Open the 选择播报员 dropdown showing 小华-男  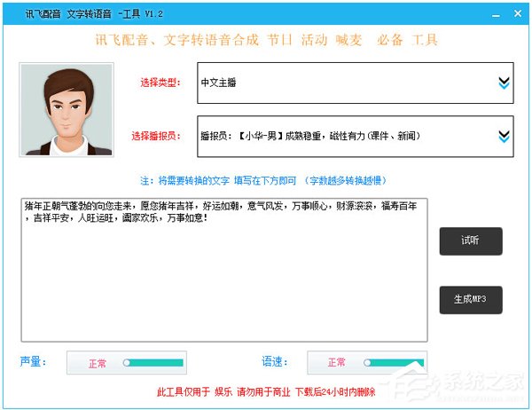tap(356, 136)
